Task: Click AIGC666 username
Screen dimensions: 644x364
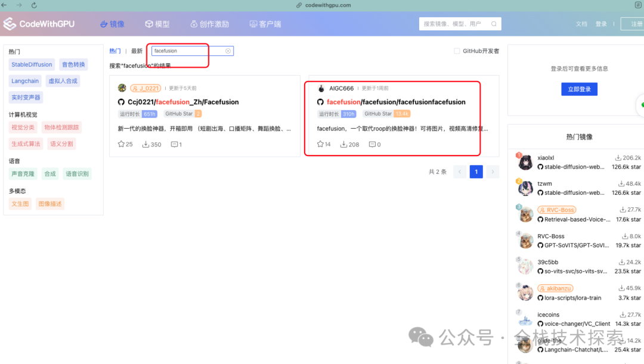Action: tap(341, 88)
